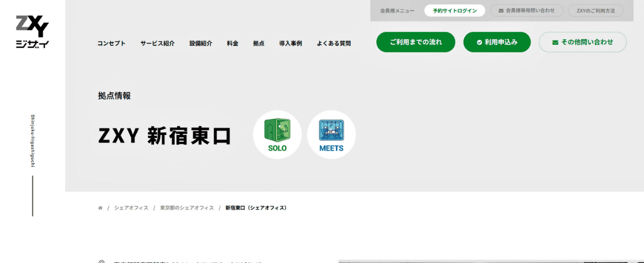
Task: Click the vertical Shinjuku-higashiguchi sidebar text
Action: [x=33, y=141]
